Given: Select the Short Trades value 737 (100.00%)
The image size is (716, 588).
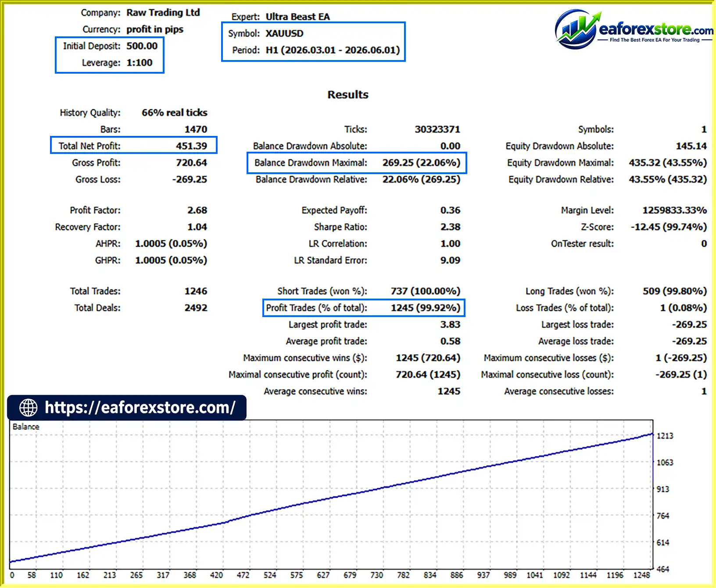Looking at the screenshot, I should pyautogui.click(x=426, y=291).
